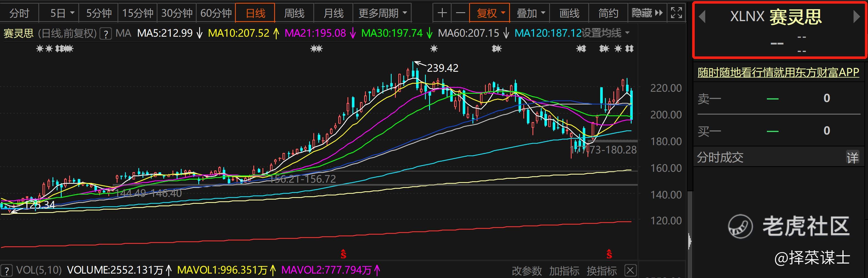Open 分时成交 details with 详 button

pyautogui.click(x=852, y=158)
